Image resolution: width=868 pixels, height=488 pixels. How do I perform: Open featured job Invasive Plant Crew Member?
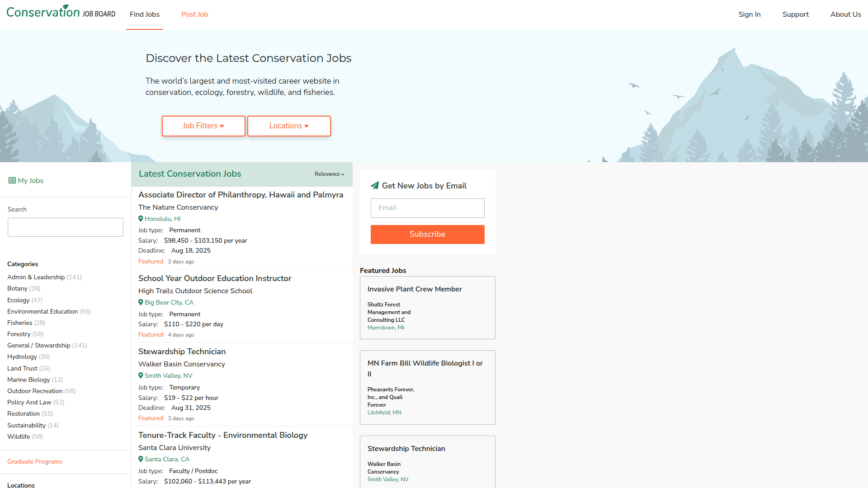[415, 289]
